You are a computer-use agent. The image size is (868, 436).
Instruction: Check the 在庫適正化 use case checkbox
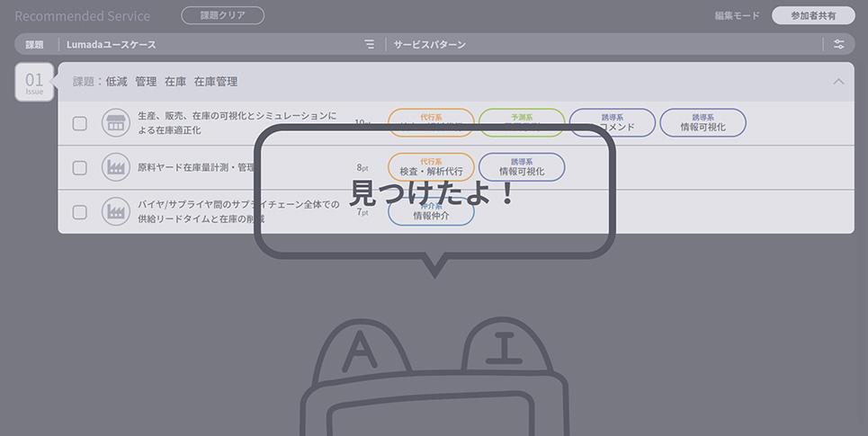(x=80, y=123)
